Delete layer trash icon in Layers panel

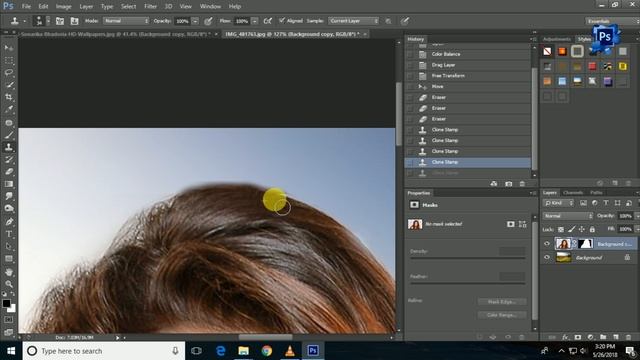[628, 337]
